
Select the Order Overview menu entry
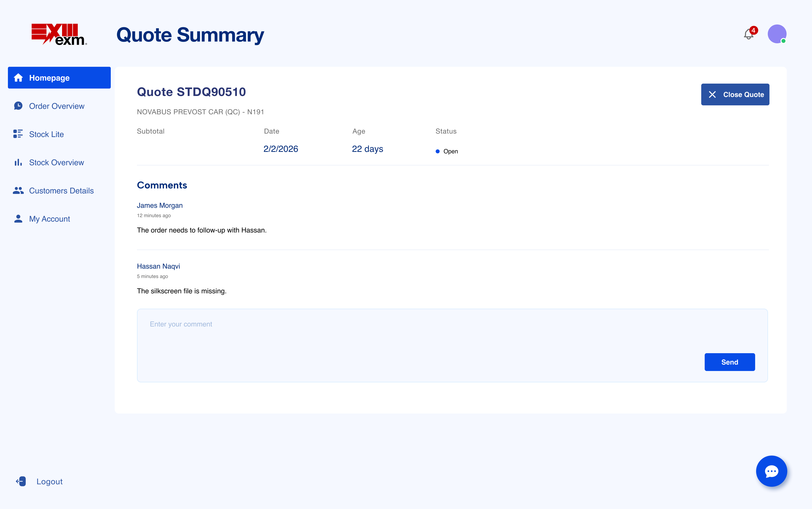click(x=57, y=106)
